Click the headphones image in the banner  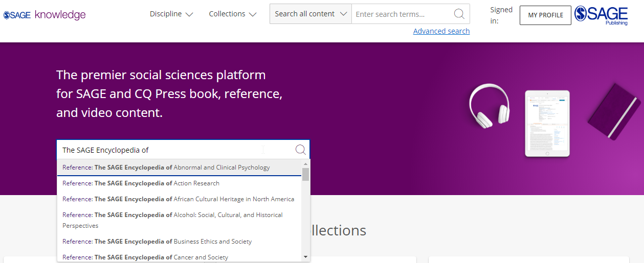[490, 106]
